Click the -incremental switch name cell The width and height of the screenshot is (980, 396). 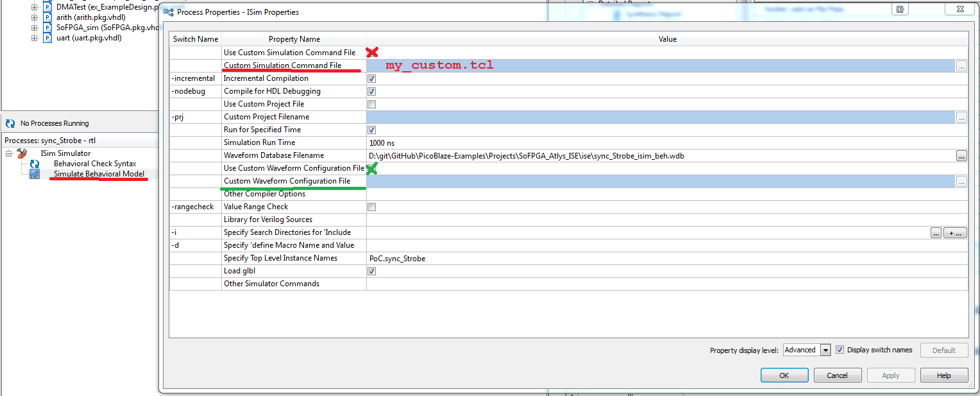pyautogui.click(x=196, y=78)
